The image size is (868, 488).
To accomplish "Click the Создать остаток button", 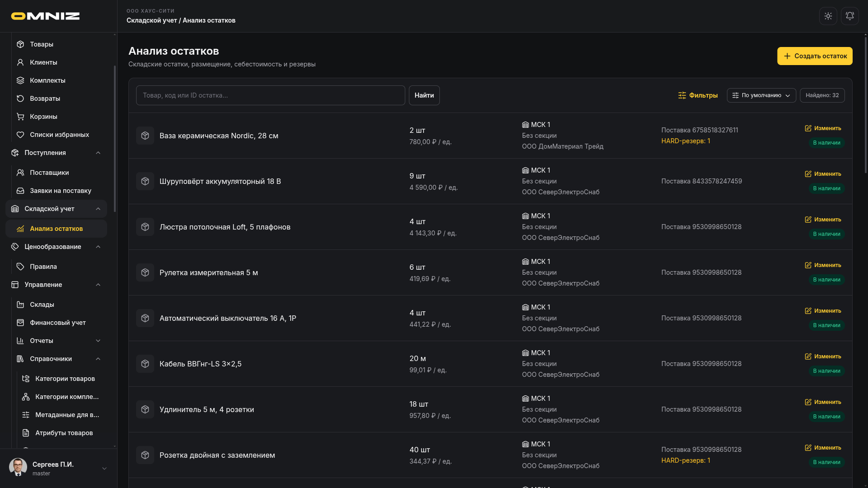I will (x=815, y=56).
